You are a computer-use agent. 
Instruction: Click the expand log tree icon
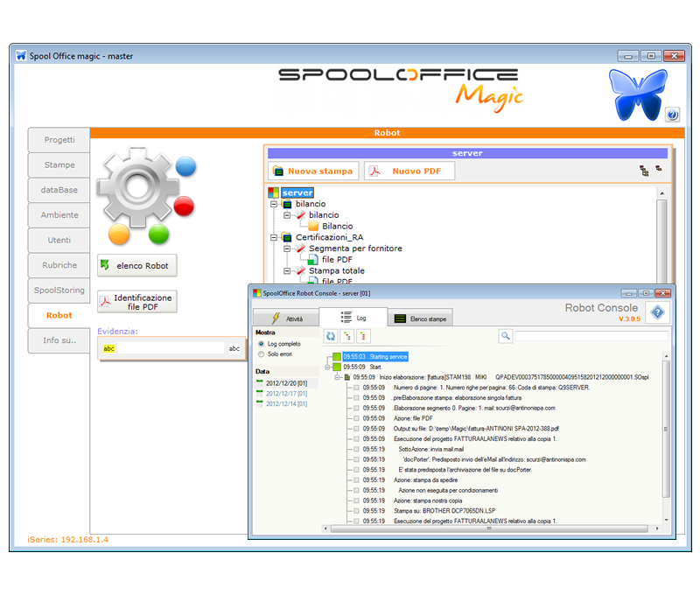click(x=346, y=336)
